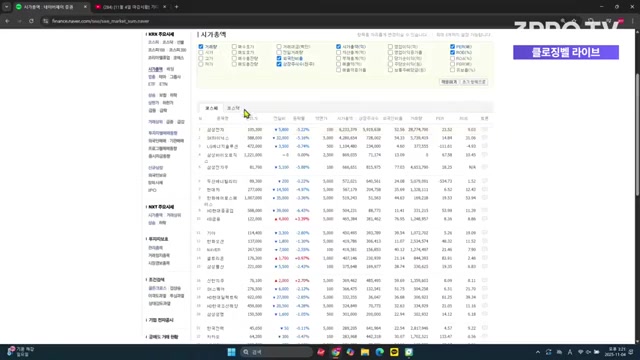The width and height of the screenshot is (640, 360).
Task: Go back with the browser back arrow
Action: pos(7,21)
